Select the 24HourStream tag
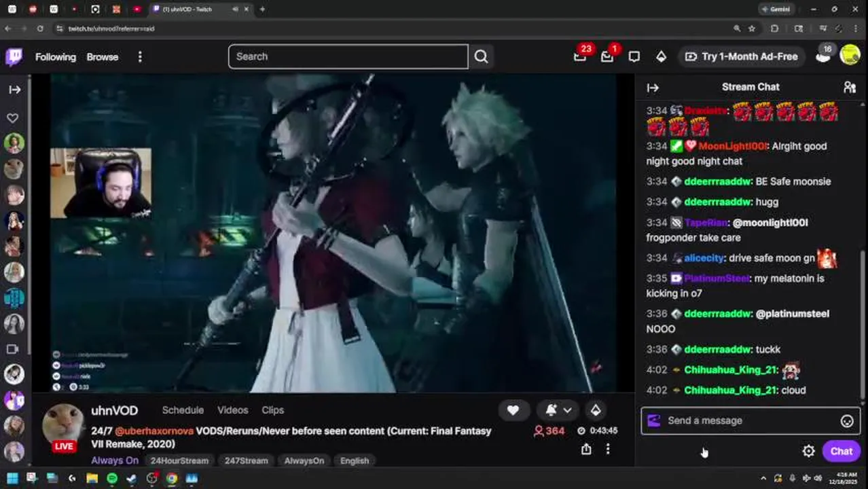Image resolution: width=868 pixels, height=489 pixels. [x=179, y=460]
